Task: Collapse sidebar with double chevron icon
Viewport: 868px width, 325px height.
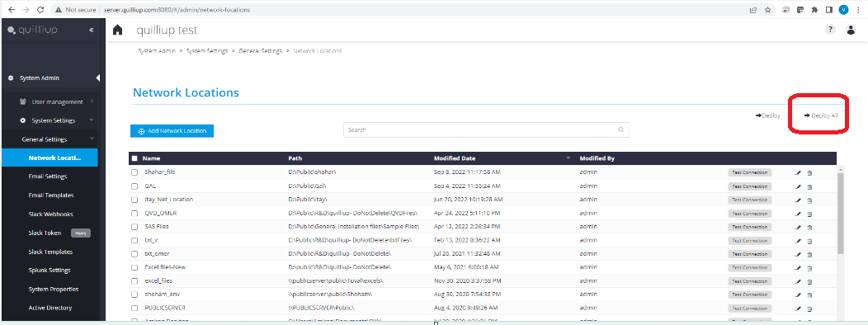Action: pos(92,30)
